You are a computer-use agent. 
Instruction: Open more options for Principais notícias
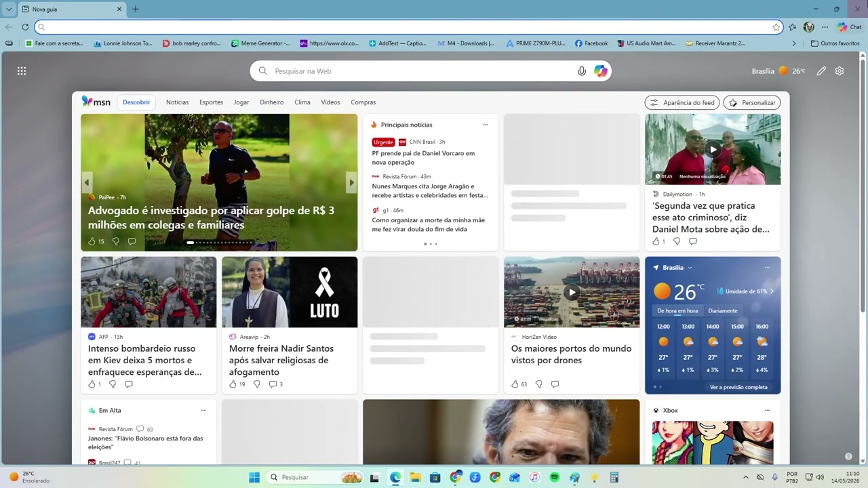[485, 125]
